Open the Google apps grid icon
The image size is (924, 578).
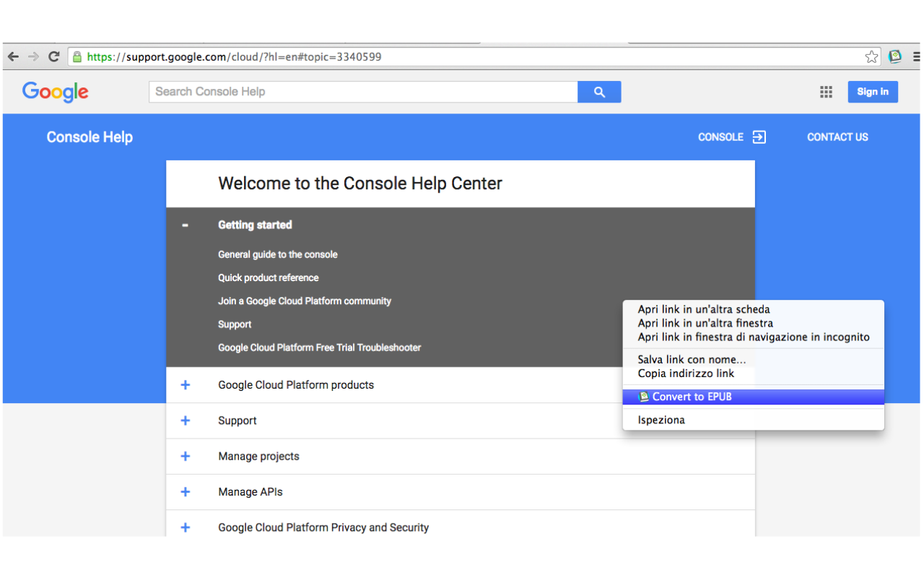tap(826, 92)
